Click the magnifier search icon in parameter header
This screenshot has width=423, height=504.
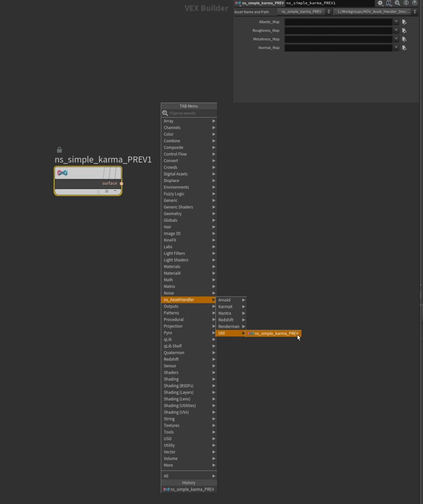[397, 3]
